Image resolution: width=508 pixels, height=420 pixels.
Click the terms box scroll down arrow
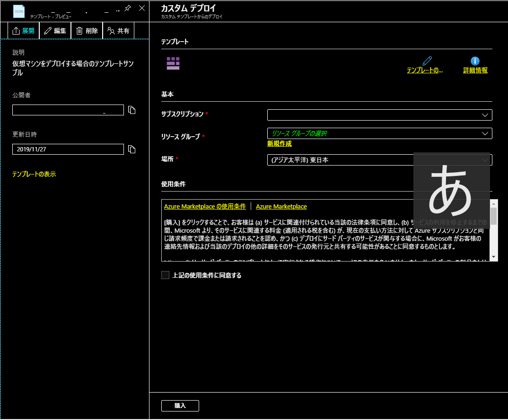(x=493, y=257)
